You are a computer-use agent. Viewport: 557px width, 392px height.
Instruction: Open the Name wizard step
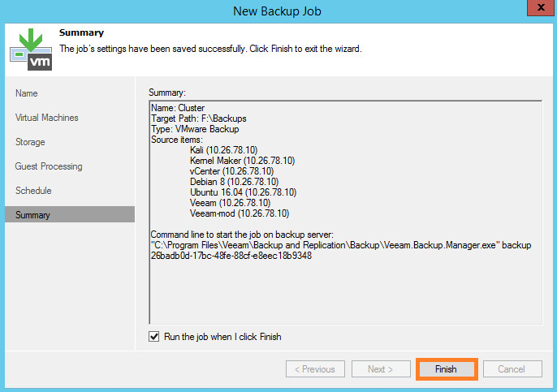[x=27, y=93]
